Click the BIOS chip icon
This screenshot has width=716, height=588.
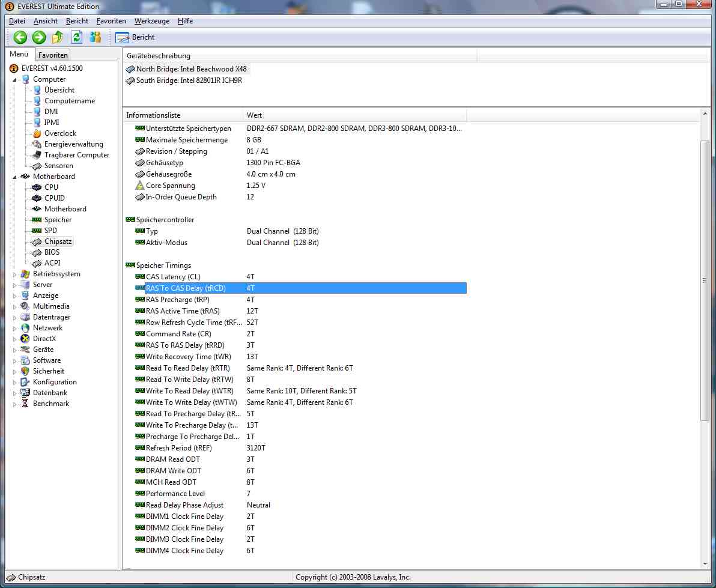[37, 252]
